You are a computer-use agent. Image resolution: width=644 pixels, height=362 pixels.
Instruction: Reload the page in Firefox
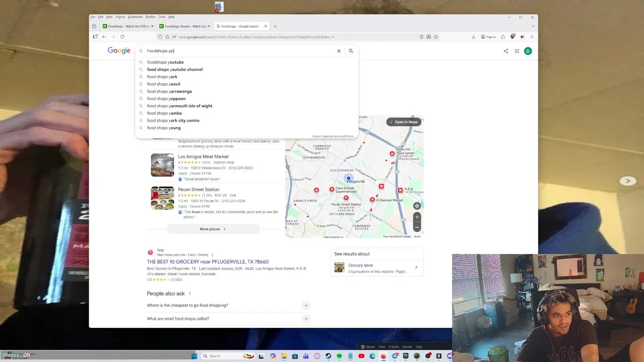tap(122, 37)
